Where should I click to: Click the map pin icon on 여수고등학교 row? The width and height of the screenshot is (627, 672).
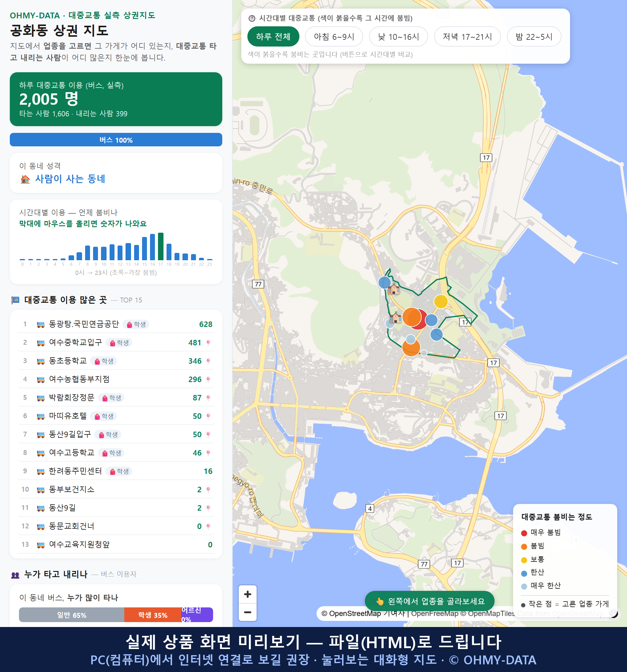(x=208, y=453)
